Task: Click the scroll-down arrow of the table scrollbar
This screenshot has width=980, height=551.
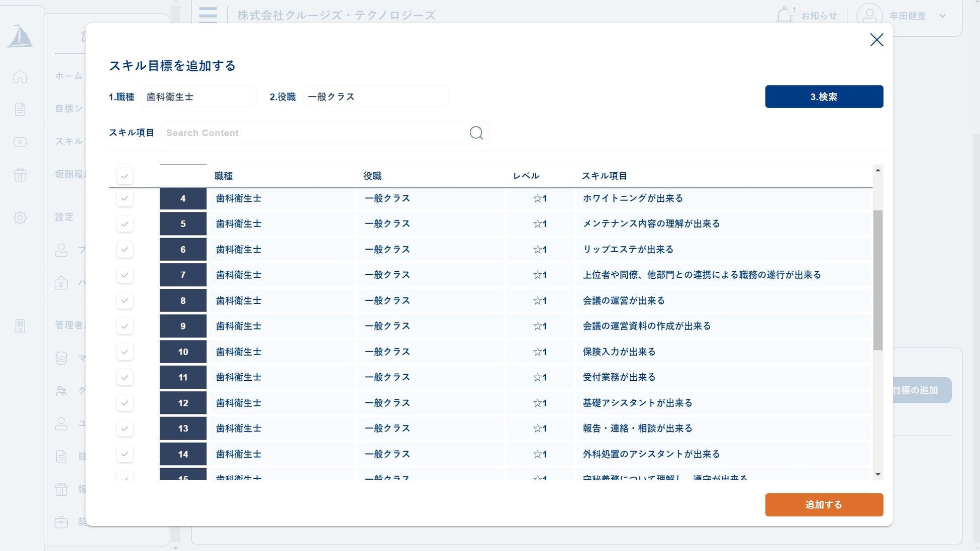Action: pyautogui.click(x=877, y=474)
